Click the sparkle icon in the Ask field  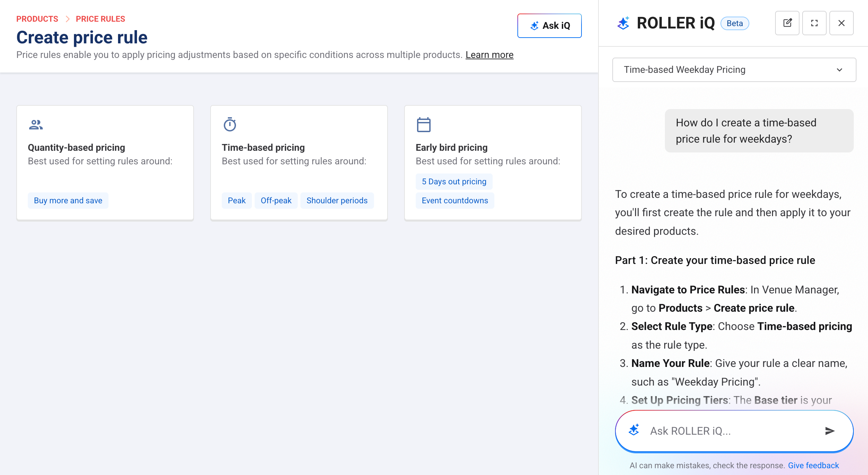(634, 431)
